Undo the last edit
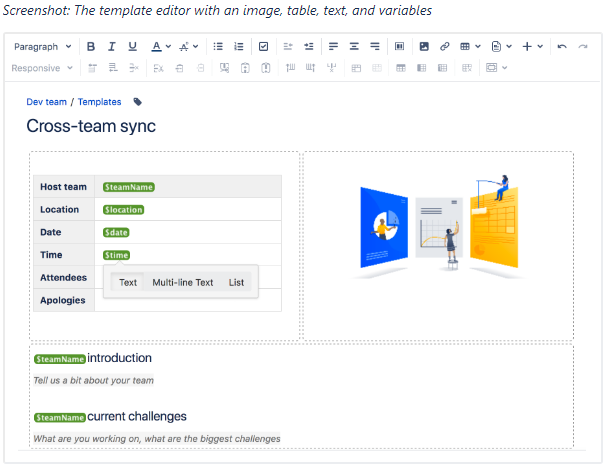615x473 pixels. [562, 47]
